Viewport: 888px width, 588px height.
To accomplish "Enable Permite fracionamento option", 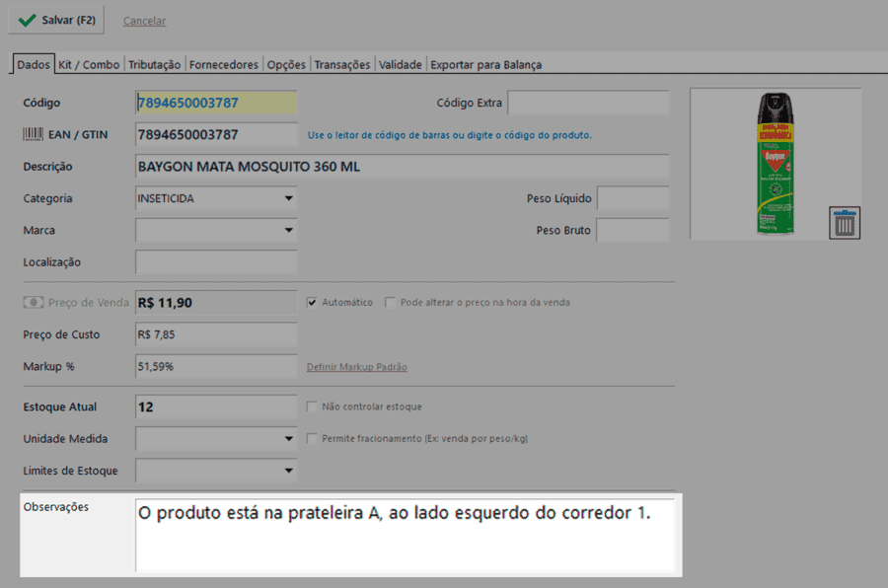I will pyautogui.click(x=312, y=438).
